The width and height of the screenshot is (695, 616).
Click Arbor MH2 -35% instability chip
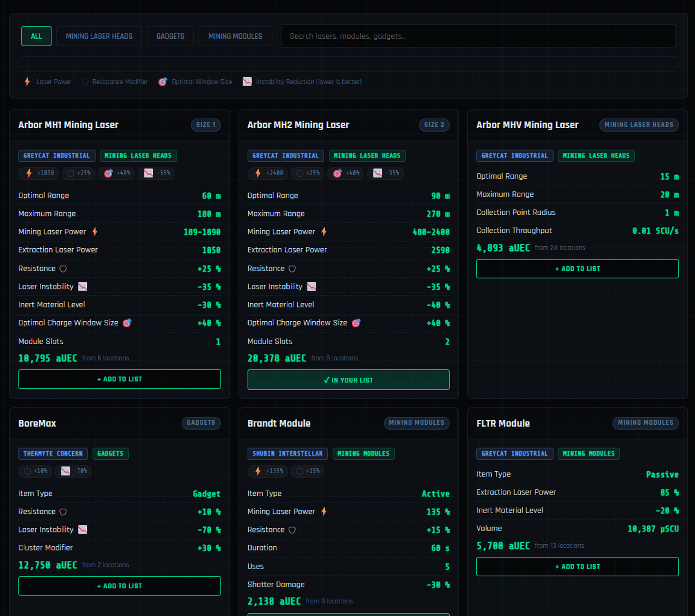coord(385,173)
